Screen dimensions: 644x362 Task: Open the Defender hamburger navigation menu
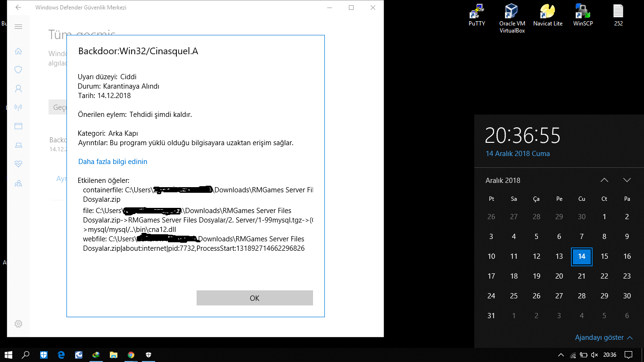pos(18,27)
